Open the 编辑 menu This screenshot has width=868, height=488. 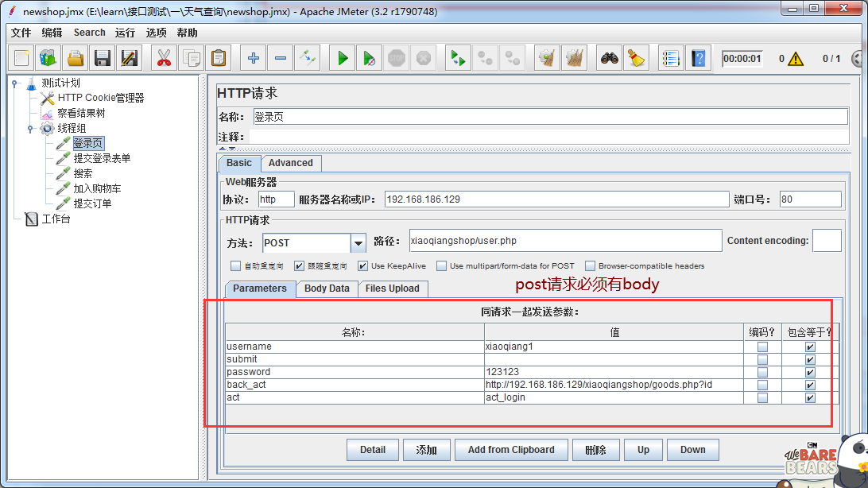tap(52, 33)
